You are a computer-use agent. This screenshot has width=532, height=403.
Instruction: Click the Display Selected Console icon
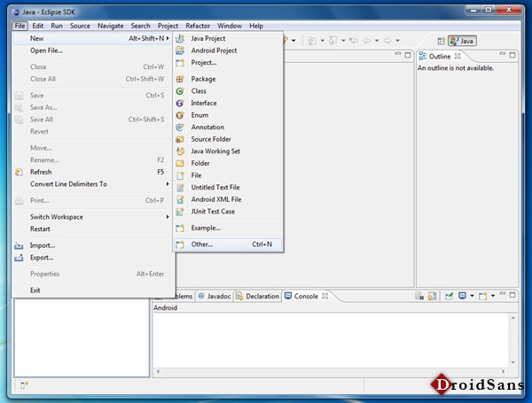pyautogui.click(x=462, y=296)
